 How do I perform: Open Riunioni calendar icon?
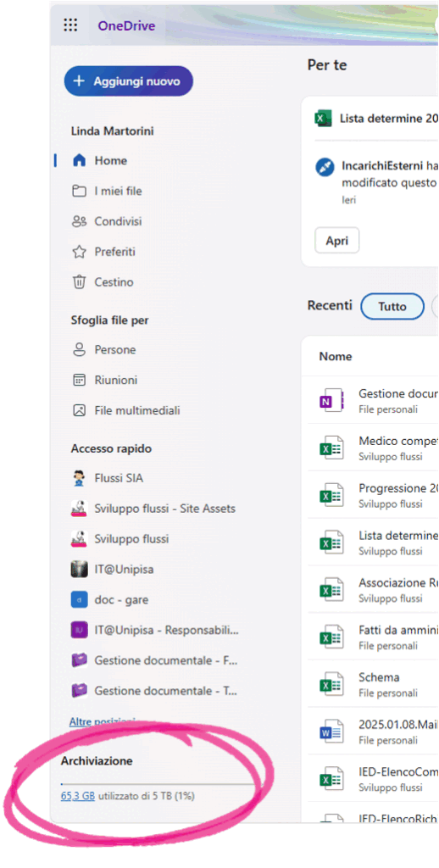pyautogui.click(x=80, y=381)
